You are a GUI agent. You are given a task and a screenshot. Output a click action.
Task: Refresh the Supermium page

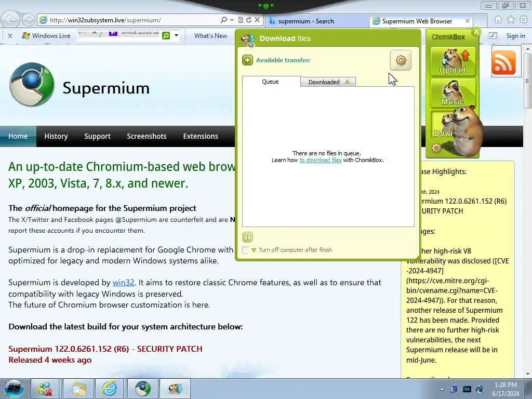249,20
